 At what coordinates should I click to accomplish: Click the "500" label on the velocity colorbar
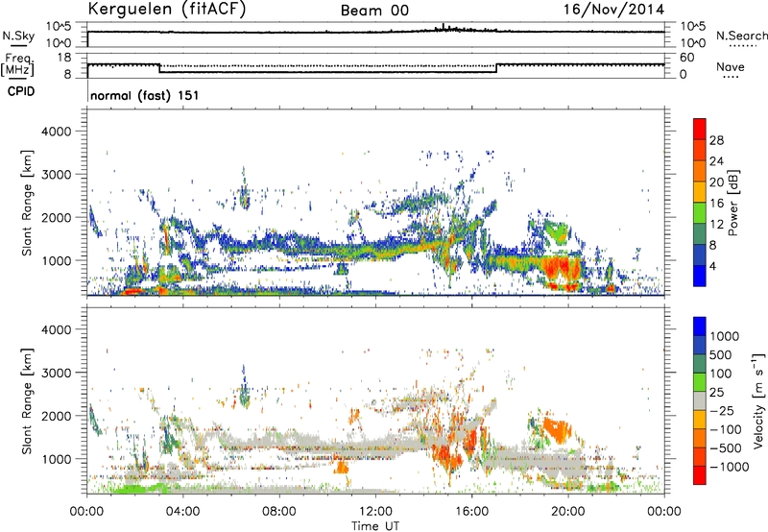[722, 355]
